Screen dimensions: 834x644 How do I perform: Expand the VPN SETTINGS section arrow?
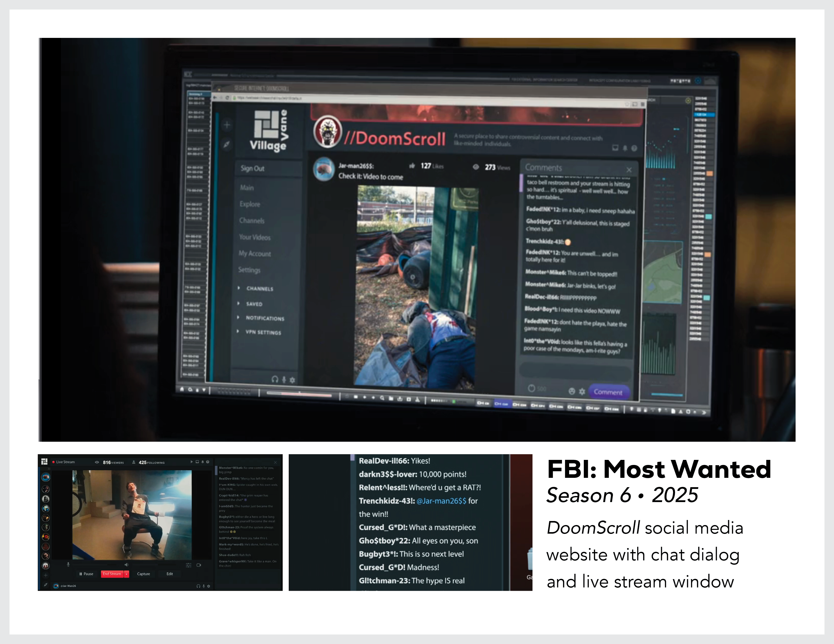[x=238, y=332]
